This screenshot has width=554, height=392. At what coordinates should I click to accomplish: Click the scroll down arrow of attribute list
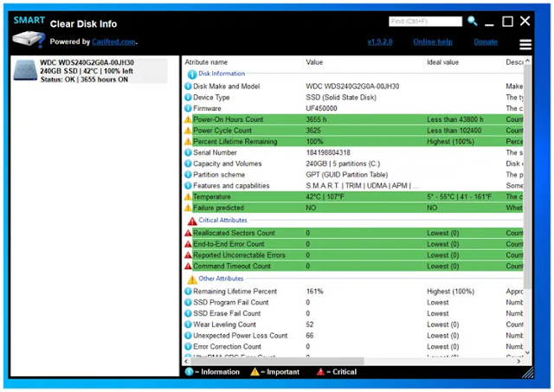(x=527, y=352)
